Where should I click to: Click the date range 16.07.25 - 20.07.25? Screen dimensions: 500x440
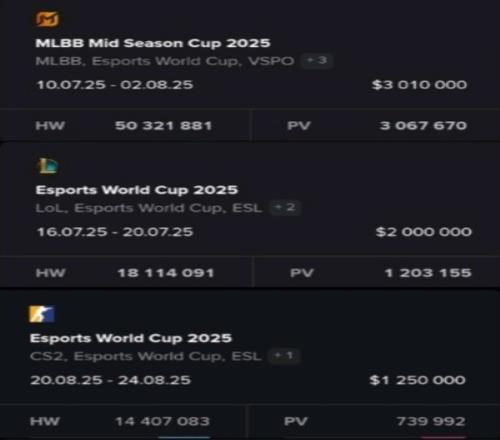pos(115,232)
